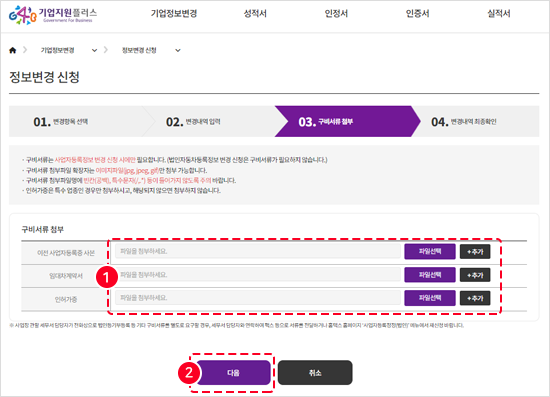550x397 pixels.
Task: Click 파일선택 for 인허가증 row
Action: (430, 298)
